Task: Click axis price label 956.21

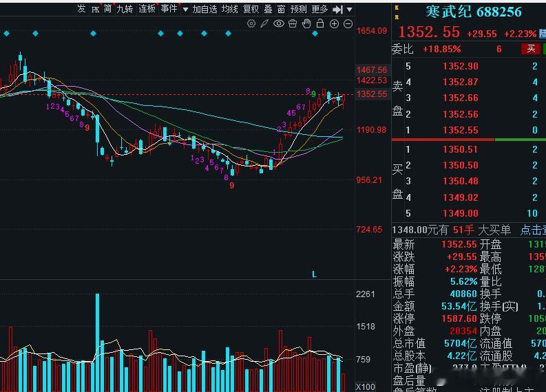Action: 369,179
